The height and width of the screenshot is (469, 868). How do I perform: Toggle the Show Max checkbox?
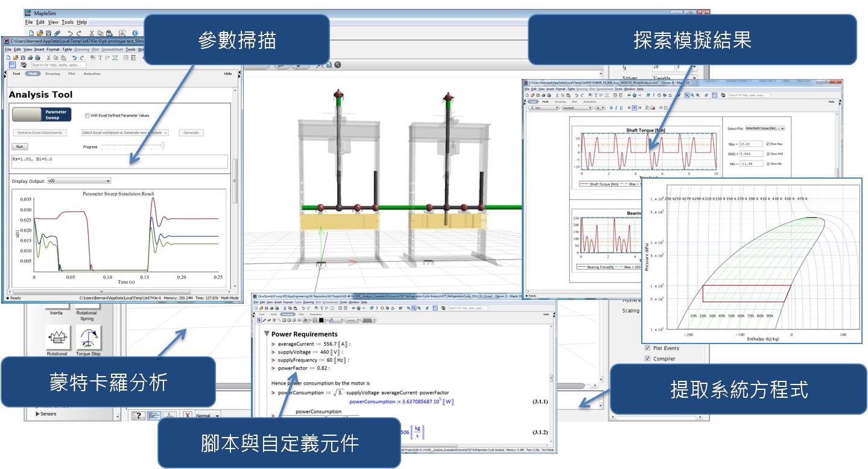click(767, 144)
